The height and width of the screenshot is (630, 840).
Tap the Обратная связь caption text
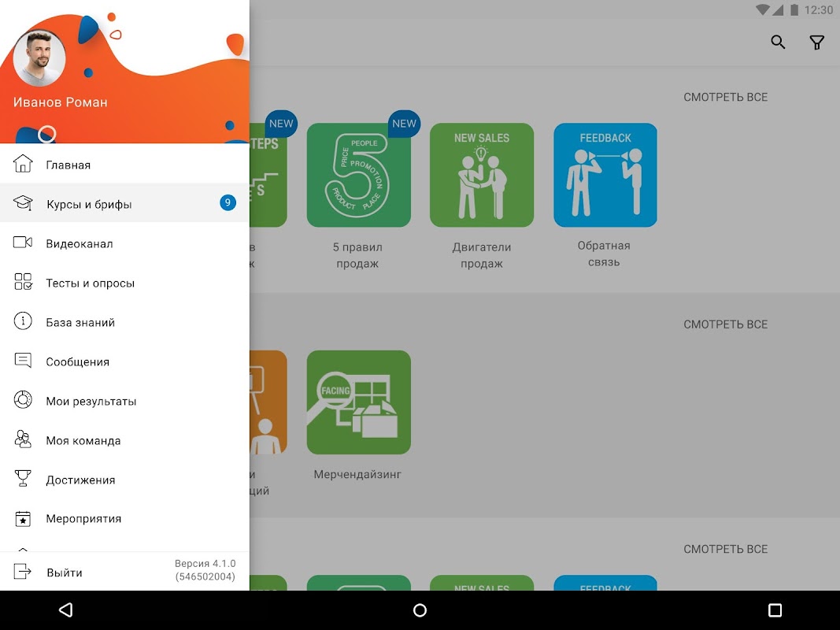[x=604, y=254]
